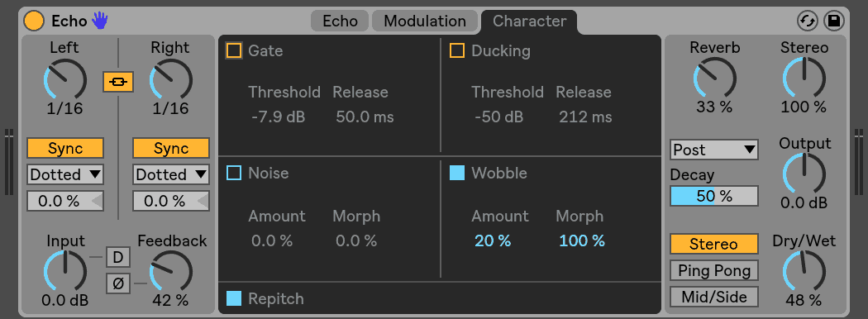Click the D clip dry button

pos(118,257)
